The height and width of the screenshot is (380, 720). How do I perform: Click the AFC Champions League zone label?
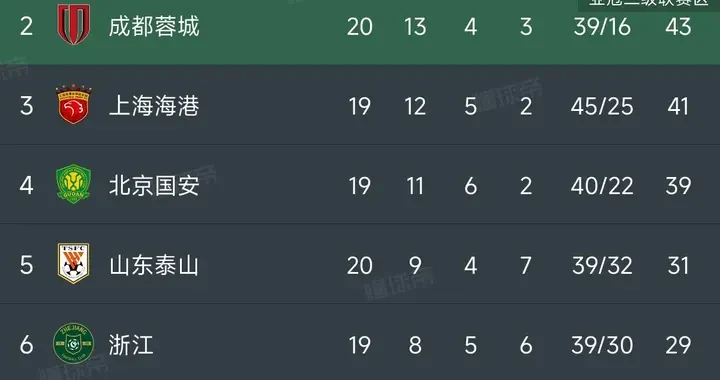click(648, 4)
